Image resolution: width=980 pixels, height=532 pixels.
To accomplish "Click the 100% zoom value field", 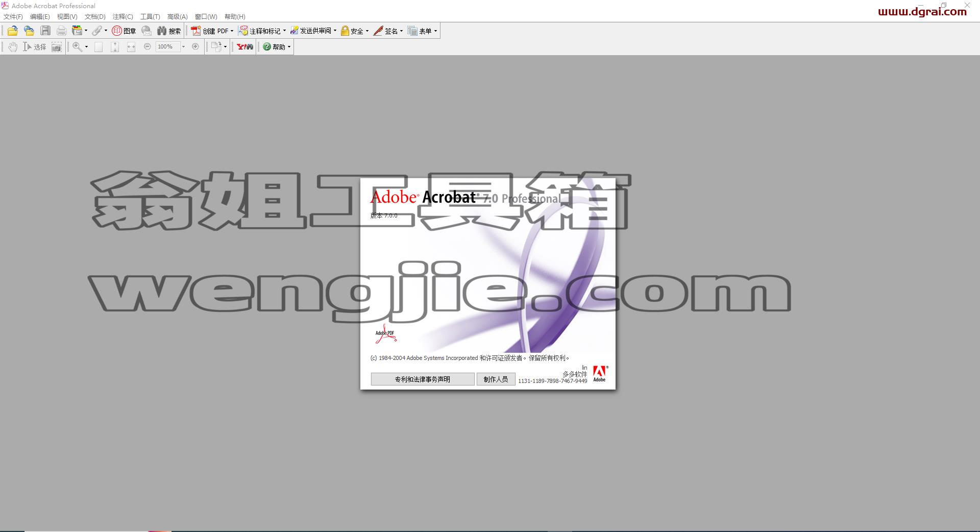I will (167, 47).
